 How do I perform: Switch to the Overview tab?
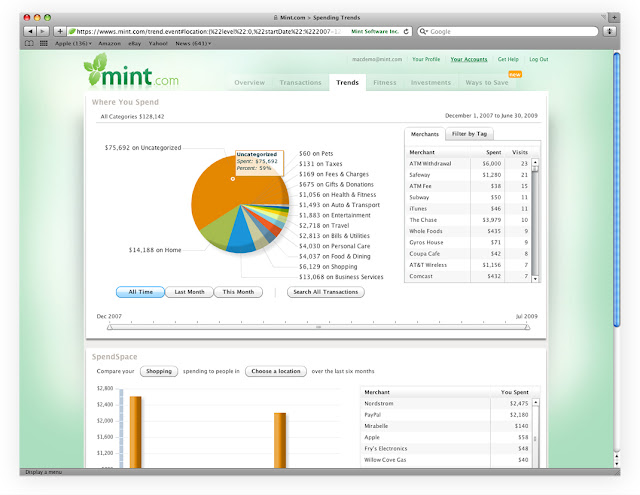pos(250,82)
